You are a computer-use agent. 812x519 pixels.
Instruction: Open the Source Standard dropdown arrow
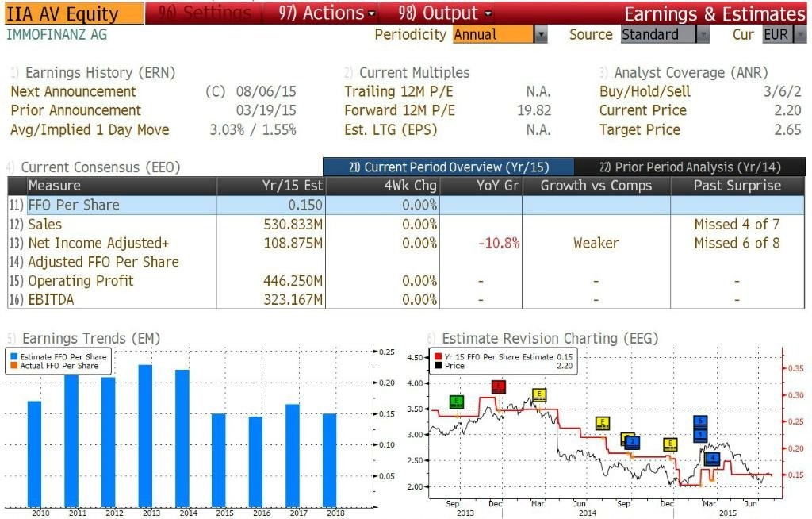tap(703, 35)
